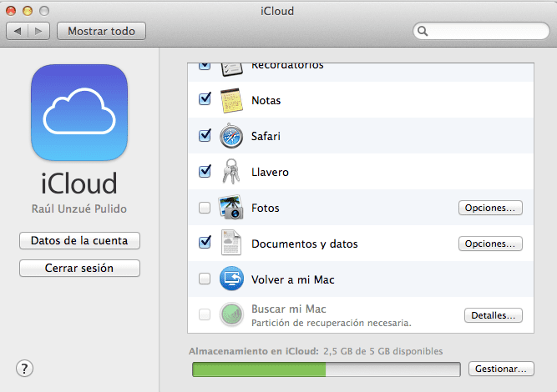
Task: Click the Safari compass icon
Action: [x=231, y=136]
